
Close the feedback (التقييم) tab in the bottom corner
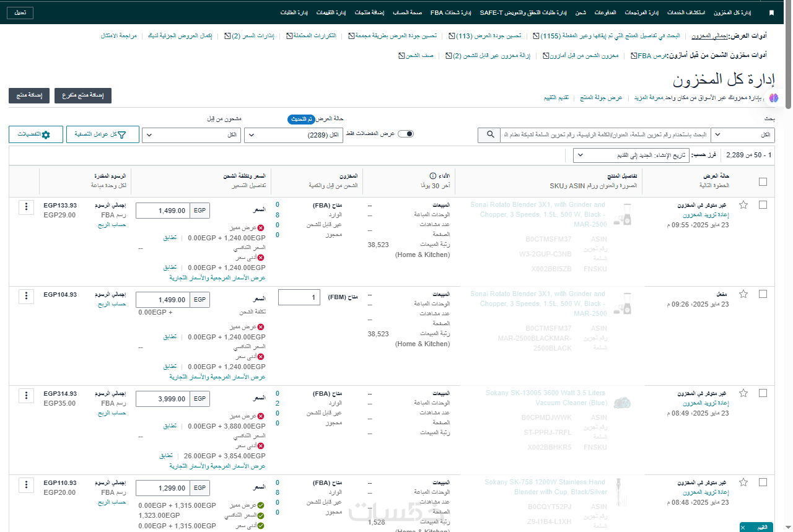point(744,528)
